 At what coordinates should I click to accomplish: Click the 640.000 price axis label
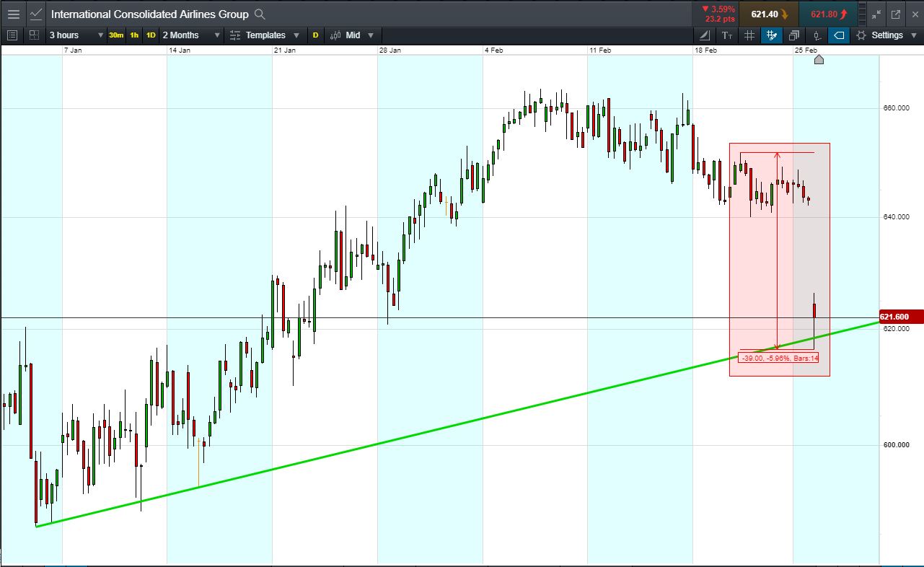897,217
